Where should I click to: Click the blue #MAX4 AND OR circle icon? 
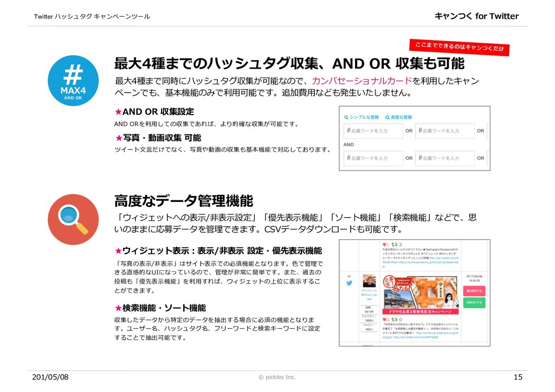tap(73, 81)
